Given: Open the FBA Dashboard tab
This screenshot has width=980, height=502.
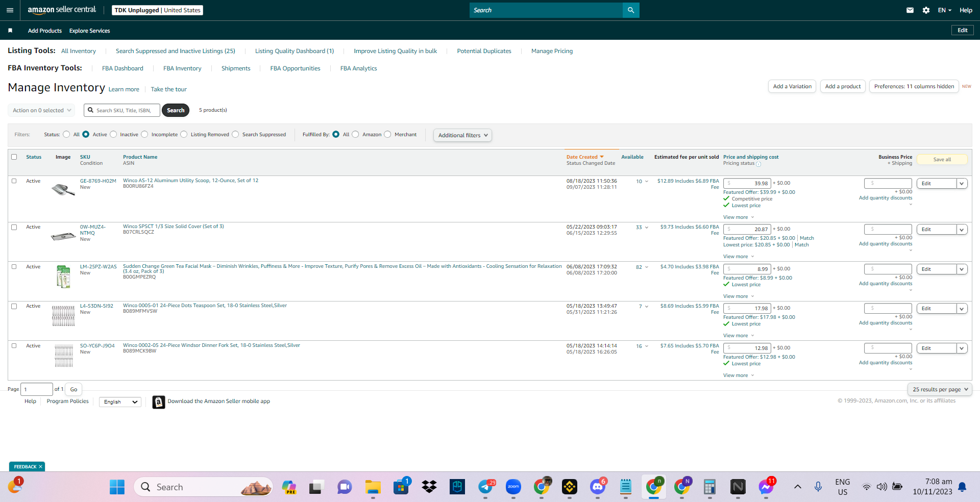Looking at the screenshot, I should tap(122, 68).
